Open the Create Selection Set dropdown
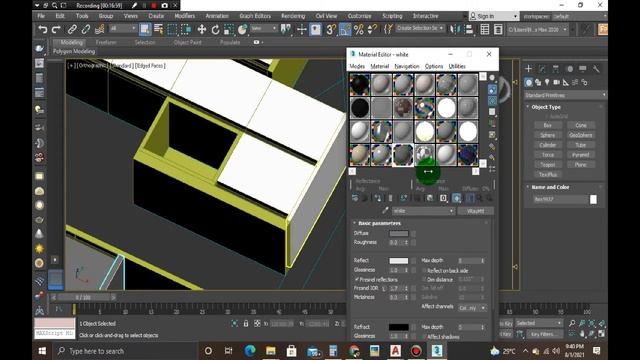Screen dimensions: 640x360 (420, 29)
